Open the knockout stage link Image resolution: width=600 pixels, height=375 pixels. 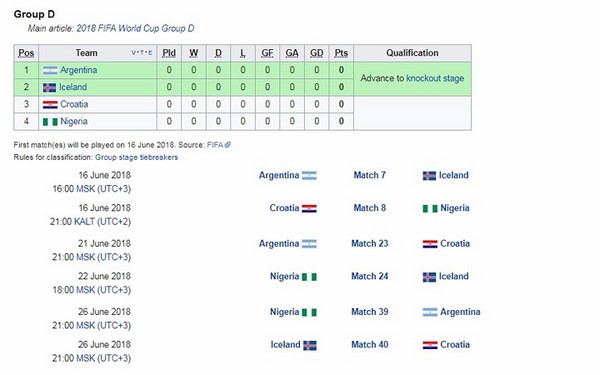pos(435,78)
